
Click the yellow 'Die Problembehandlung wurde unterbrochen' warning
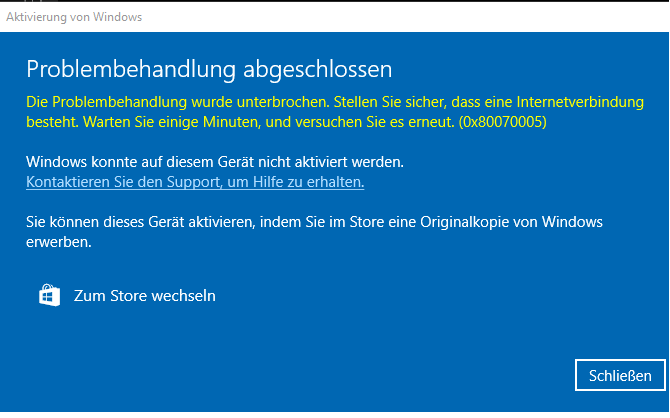tap(335, 112)
